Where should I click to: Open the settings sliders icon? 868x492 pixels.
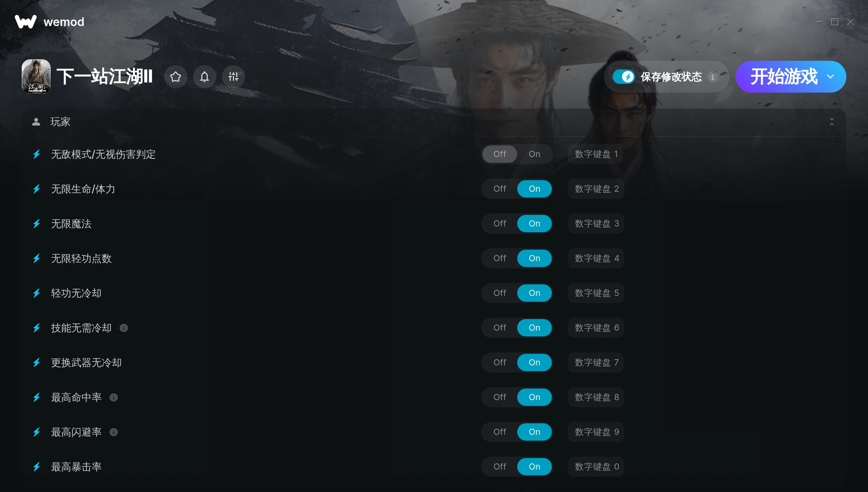click(x=233, y=77)
